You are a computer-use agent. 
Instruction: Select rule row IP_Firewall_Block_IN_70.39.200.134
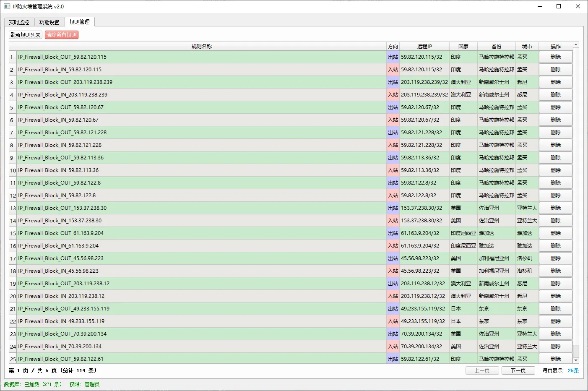tap(168, 346)
